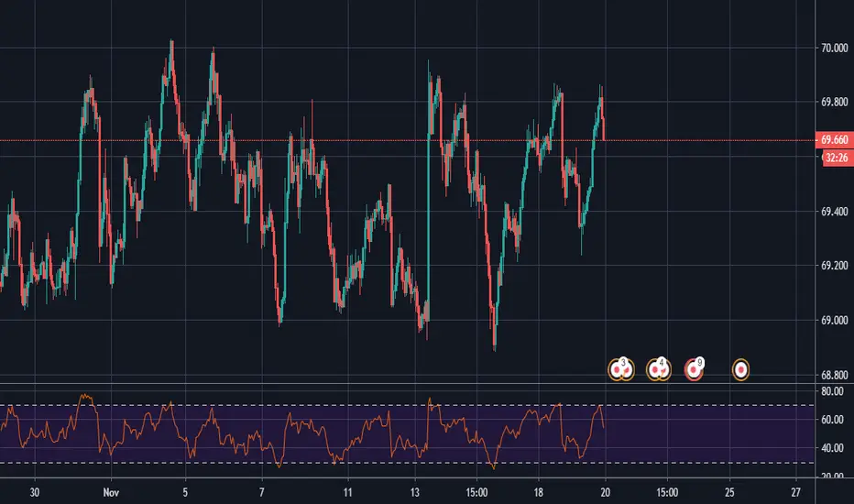854x504 pixels.
Task: Open the economic event marker with badge 3
Action: (621, 369)
